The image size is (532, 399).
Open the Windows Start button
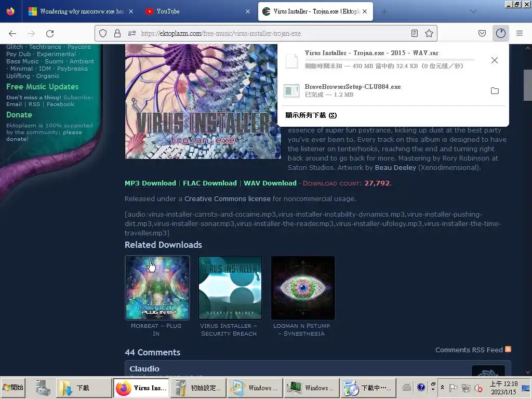(x=13, y=388)
